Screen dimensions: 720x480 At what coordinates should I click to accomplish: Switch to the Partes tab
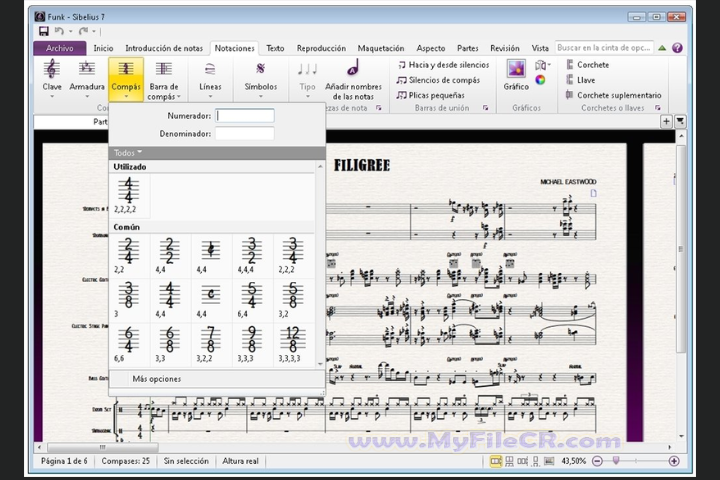coord(467,48)
